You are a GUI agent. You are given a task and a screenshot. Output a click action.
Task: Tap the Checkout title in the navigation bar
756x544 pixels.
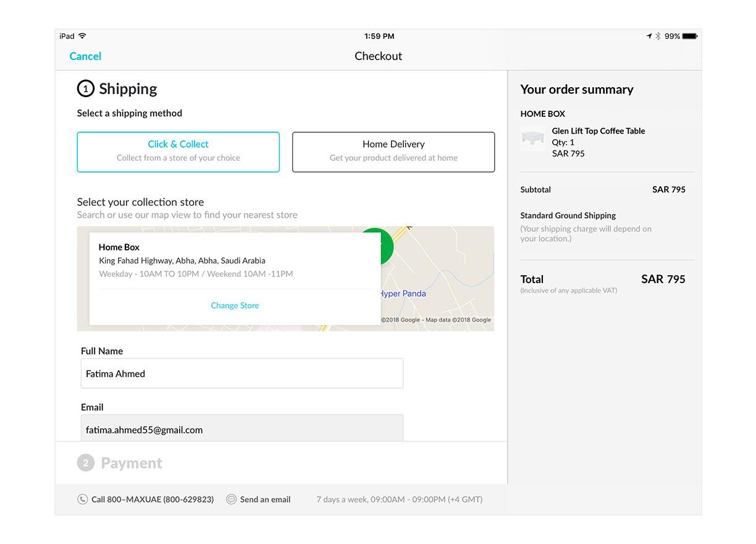pos(378,56)
